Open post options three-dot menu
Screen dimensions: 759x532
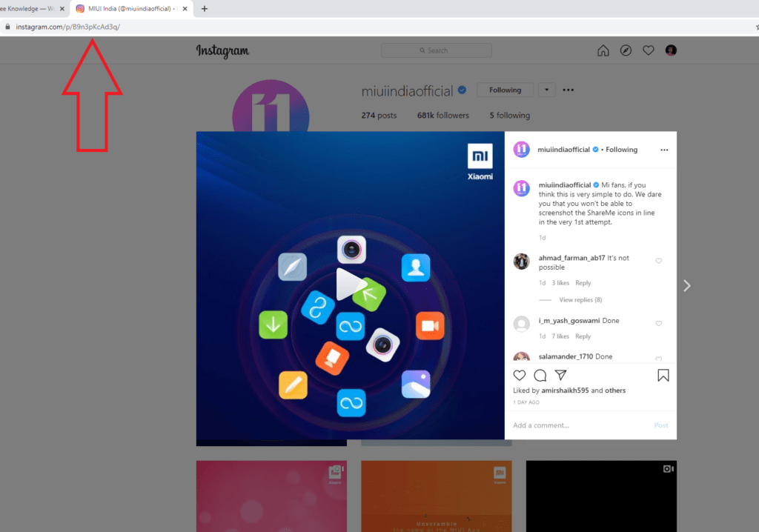click(664, 150)
